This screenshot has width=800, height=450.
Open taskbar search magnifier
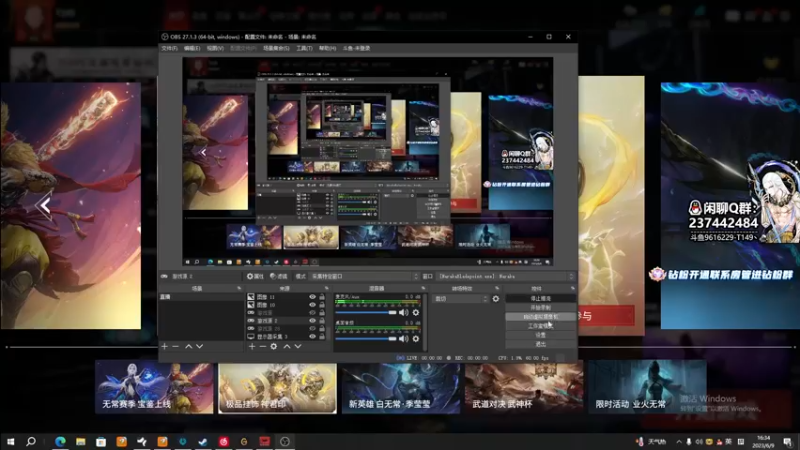pos(31,441)
